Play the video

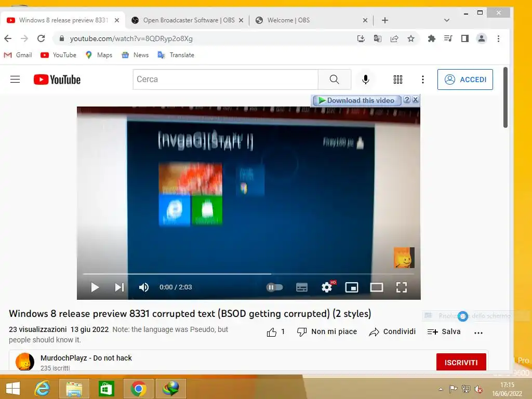(95, 287)
